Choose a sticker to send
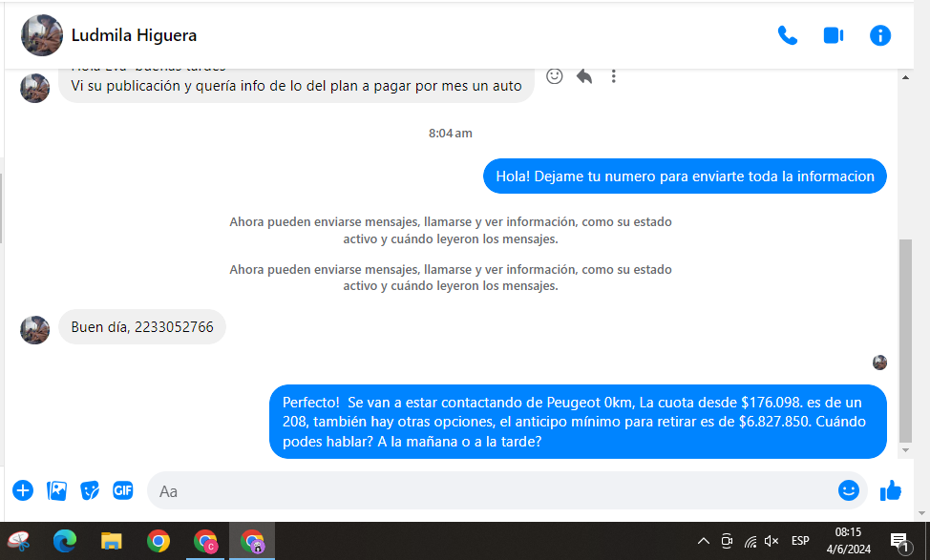 pos(90,490)
